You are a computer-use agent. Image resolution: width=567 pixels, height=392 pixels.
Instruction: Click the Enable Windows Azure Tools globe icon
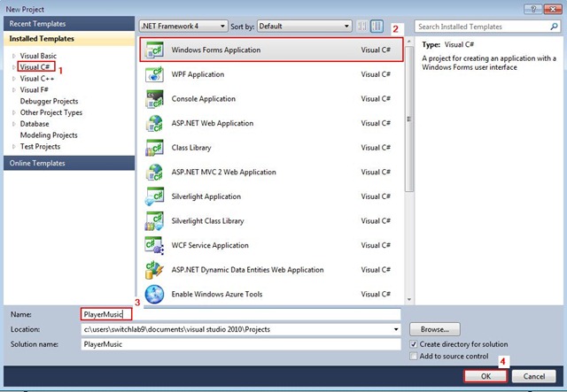click(x=154, y=294)
